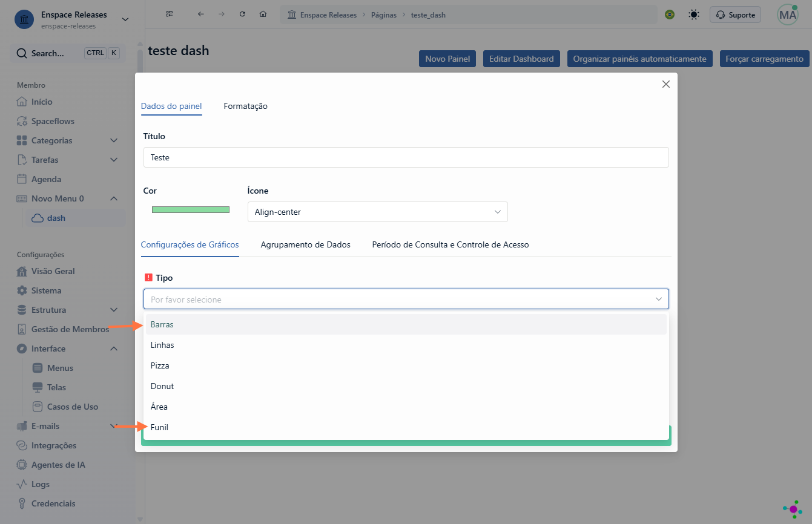Open the Brazil flag language selector

tap(670, 15)
